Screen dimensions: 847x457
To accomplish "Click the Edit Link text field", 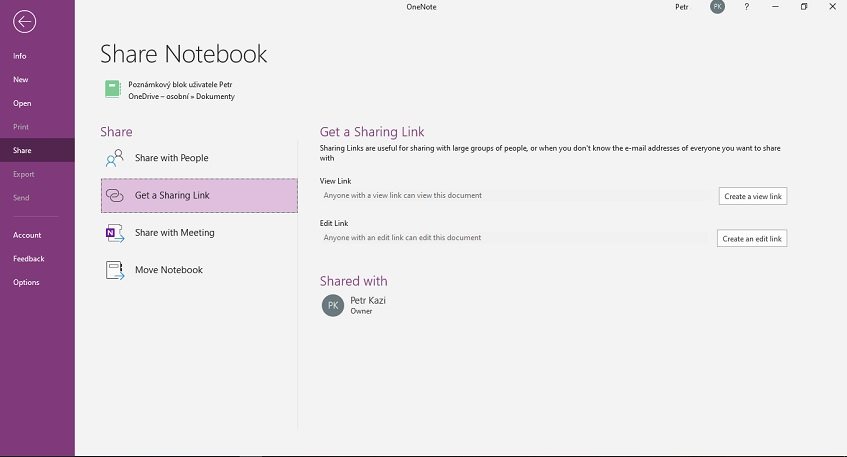I will 516,238.
